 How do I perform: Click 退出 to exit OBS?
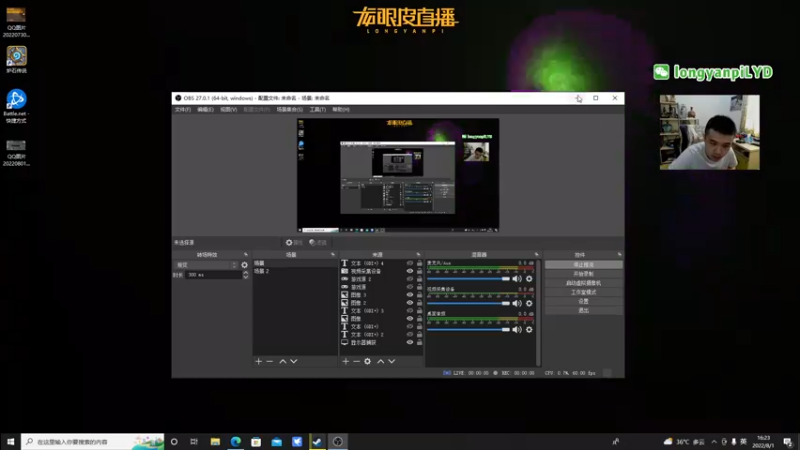[x=583, y=311]
